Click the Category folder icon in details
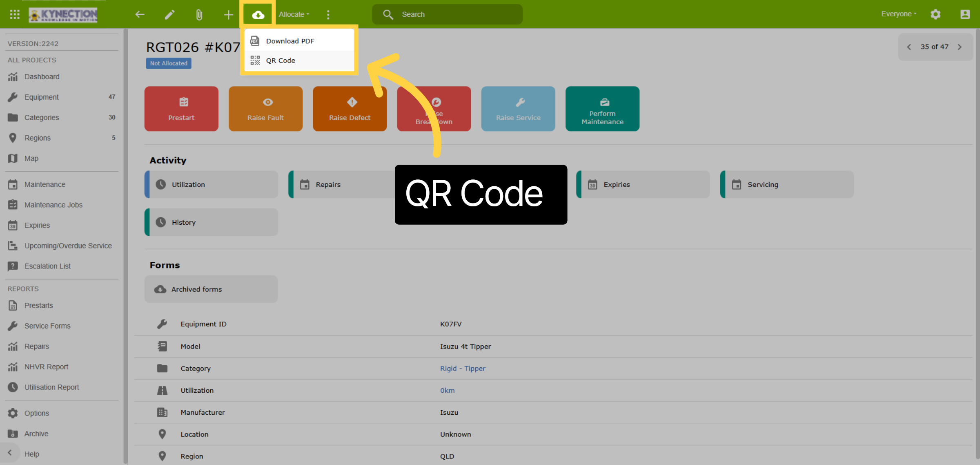The height and width of the screenshot is (465, 980). [x=162, y=369]
